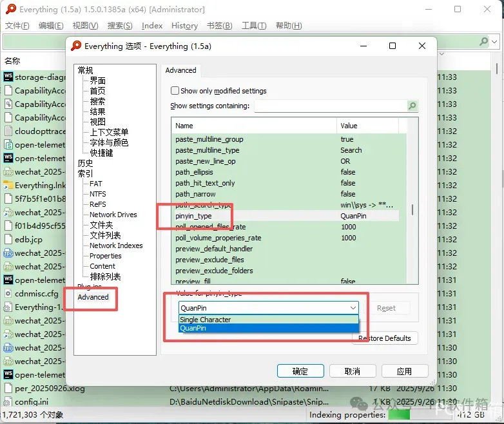Choose Single Character from dropdown list

click(x=268, y=320)
